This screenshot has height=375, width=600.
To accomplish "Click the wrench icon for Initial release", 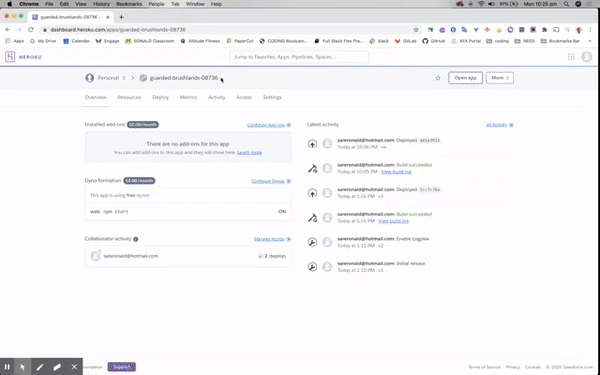I will pos(312,267).
